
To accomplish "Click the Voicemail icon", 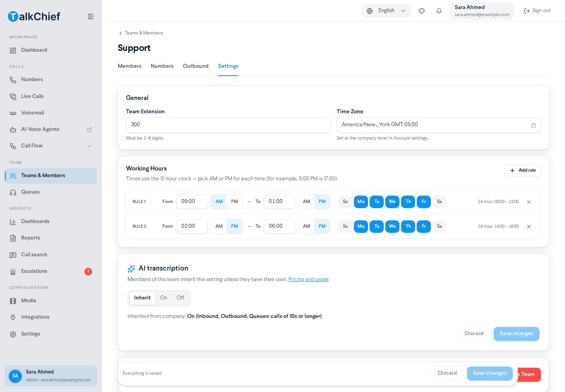I will point(13,113).
